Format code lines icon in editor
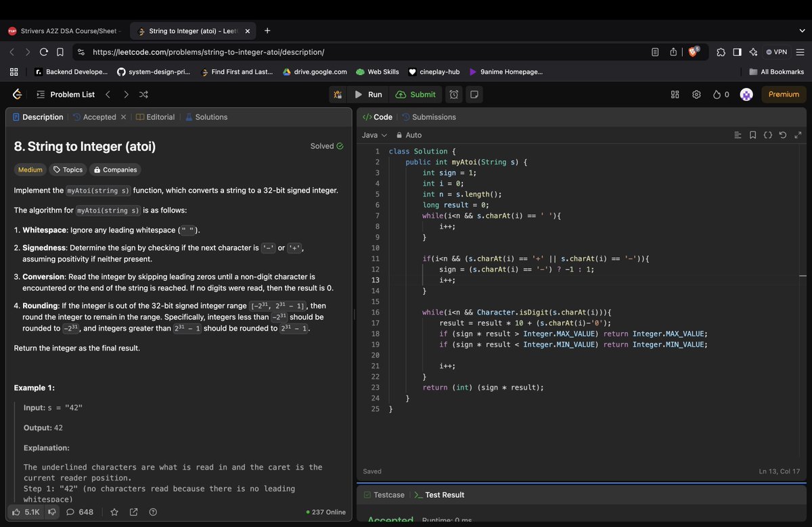 pyautogui.click(x=738, y=135)
